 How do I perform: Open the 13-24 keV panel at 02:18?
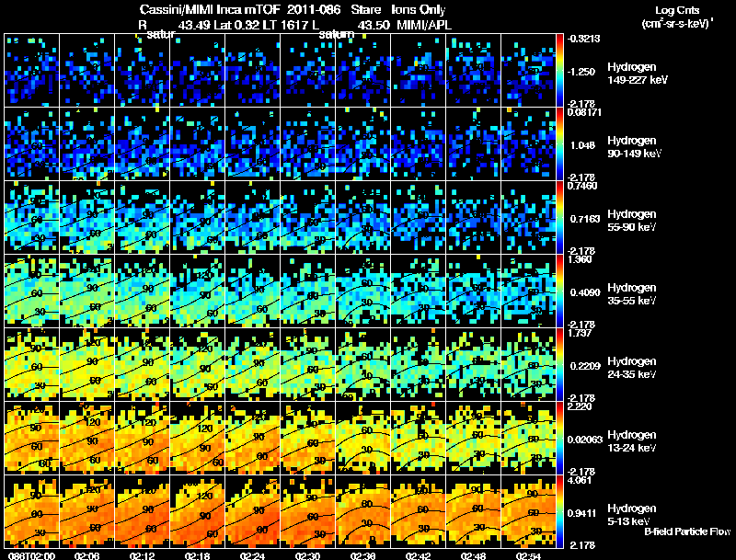(197, 438)
